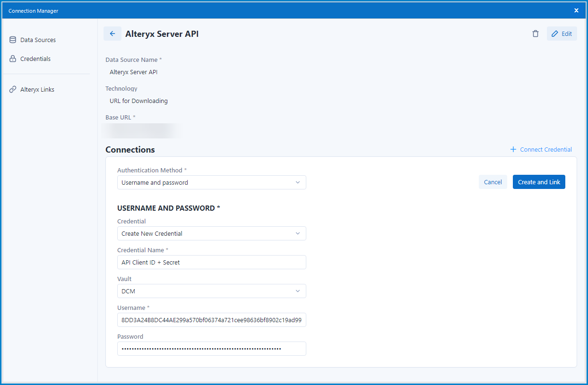Focus the masked Password field
This screenshot has height=385, width=588.
tap(211, 349)
